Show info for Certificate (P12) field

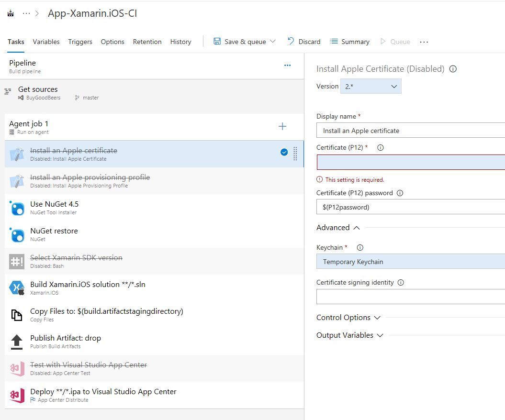coord(381,148)
